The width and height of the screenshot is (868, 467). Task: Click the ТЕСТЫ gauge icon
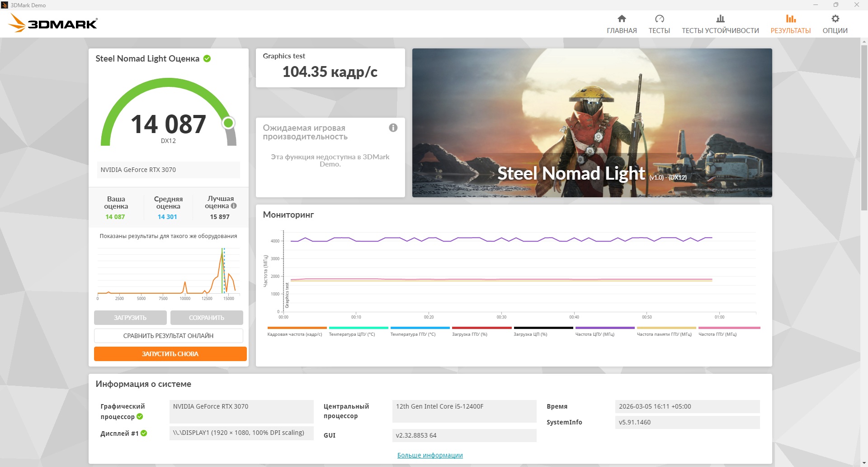(659, 19)
